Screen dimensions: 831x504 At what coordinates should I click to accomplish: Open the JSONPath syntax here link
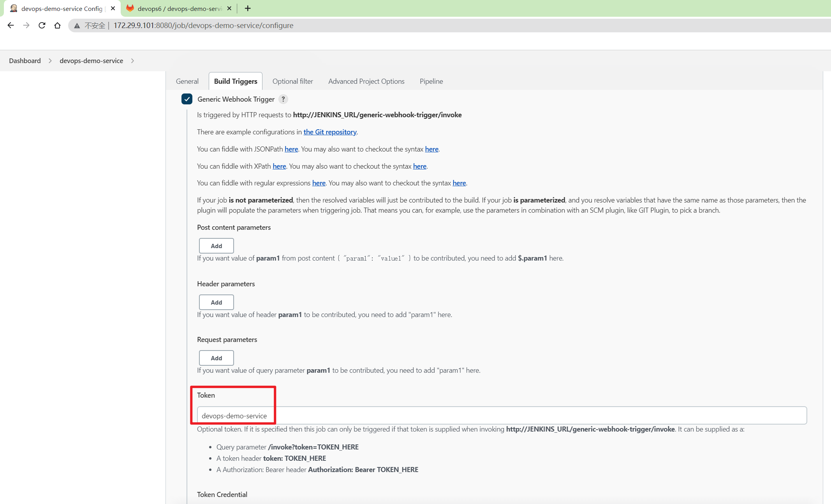point(431,149)
